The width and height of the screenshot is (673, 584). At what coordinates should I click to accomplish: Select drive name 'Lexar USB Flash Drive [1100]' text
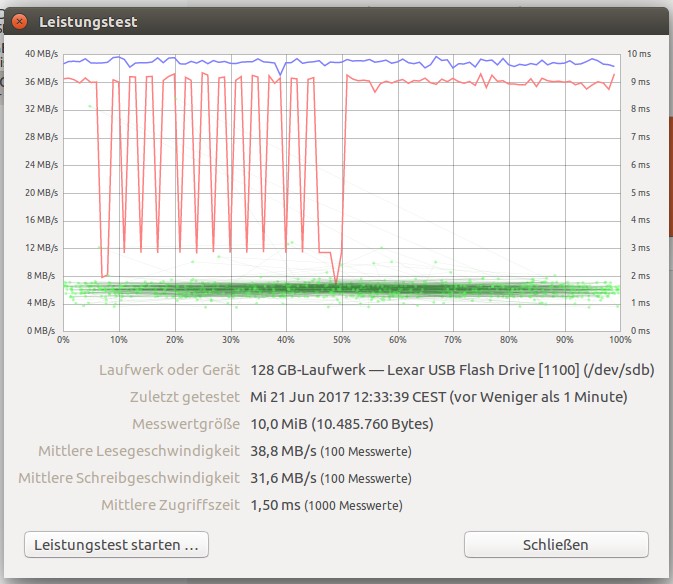click(483, 369)
